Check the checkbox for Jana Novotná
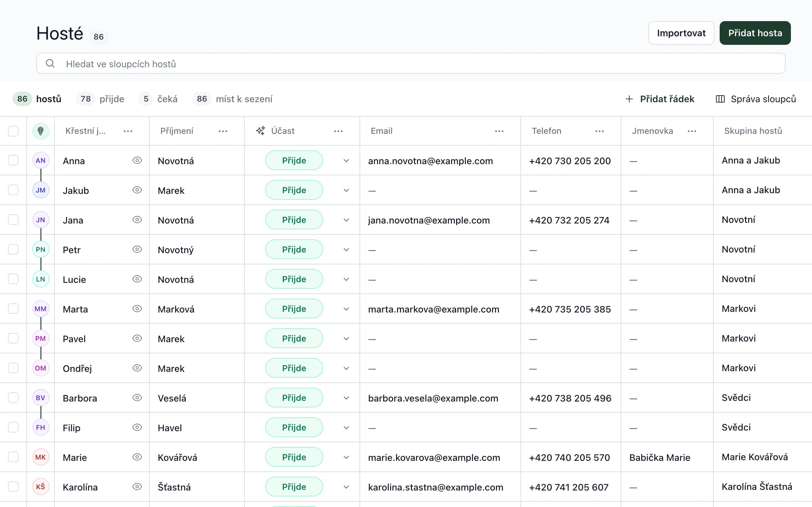The image size is (812, 507). pos(13,220)
